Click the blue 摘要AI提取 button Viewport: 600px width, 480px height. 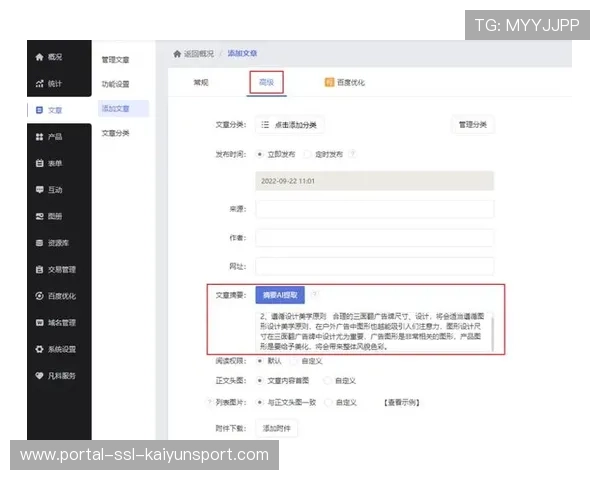pos(280,295)
